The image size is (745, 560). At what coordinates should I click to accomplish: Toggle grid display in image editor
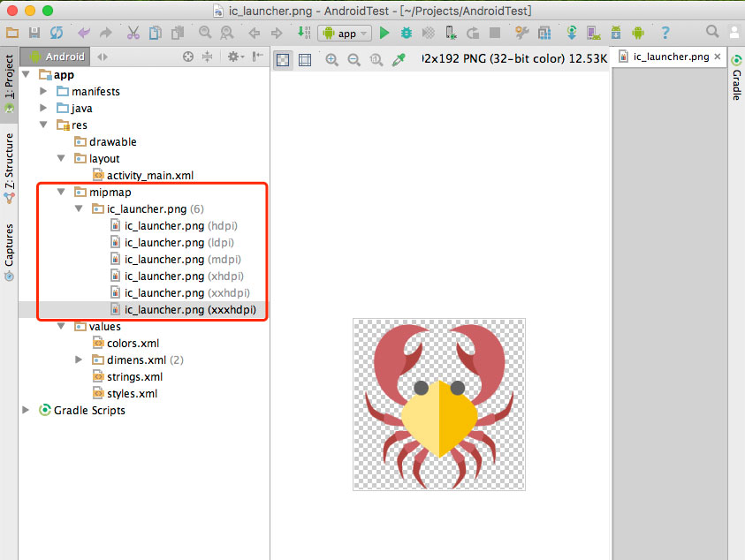305,60
